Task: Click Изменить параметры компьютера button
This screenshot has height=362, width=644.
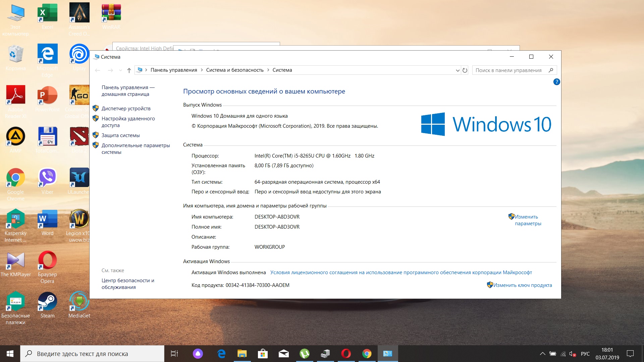Action: (528, 220)
